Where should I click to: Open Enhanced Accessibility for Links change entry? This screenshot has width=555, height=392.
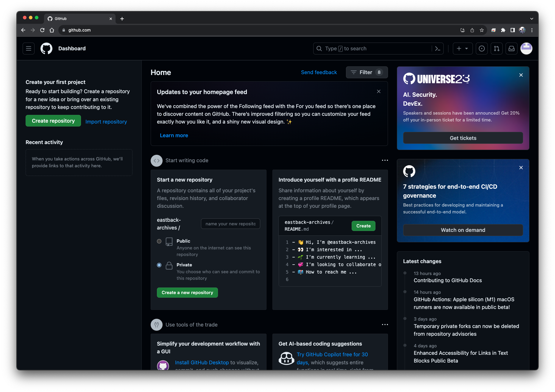pos(461,357)
